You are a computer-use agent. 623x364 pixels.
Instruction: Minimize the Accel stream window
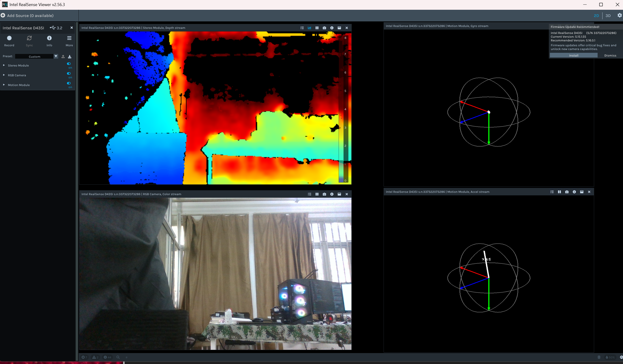point(582,192)
